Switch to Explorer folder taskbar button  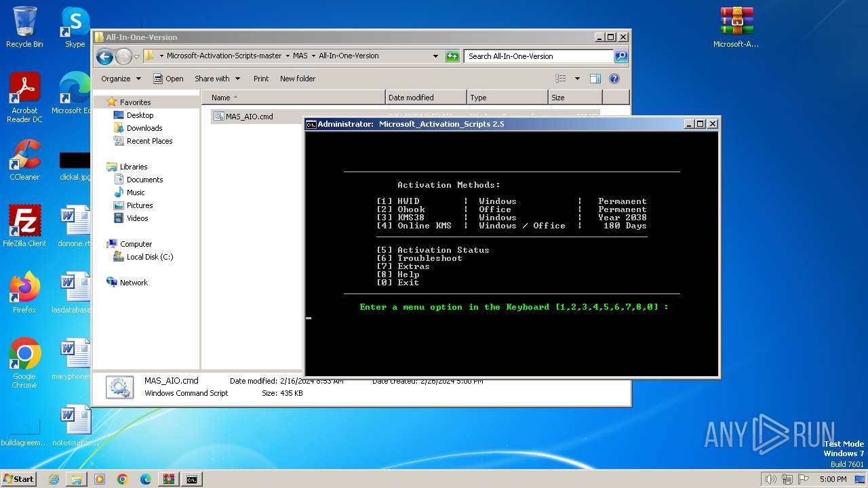click(x=77, y=479)
